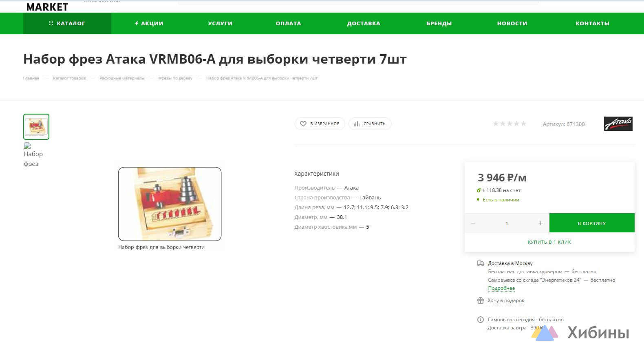Click the Длина реза values text
The height and width of the screenshot is (351, 644).
[376, 208]
